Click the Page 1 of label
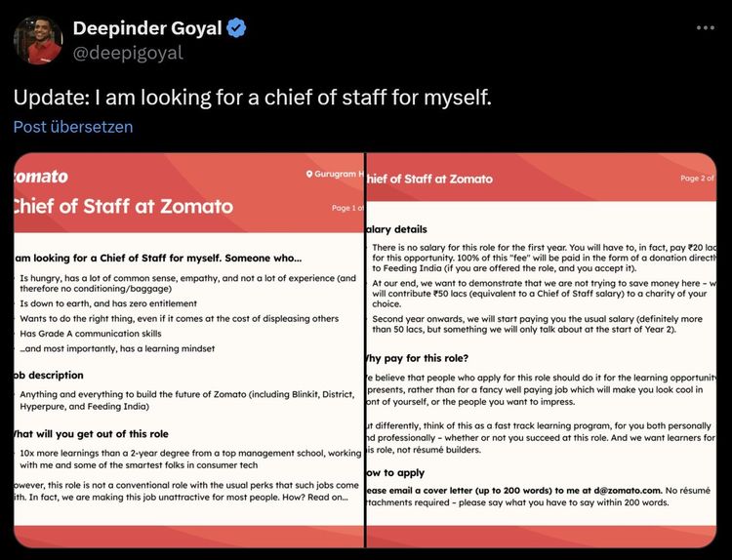The width and height of the screenshot is (732, 560). coord(347,208)
